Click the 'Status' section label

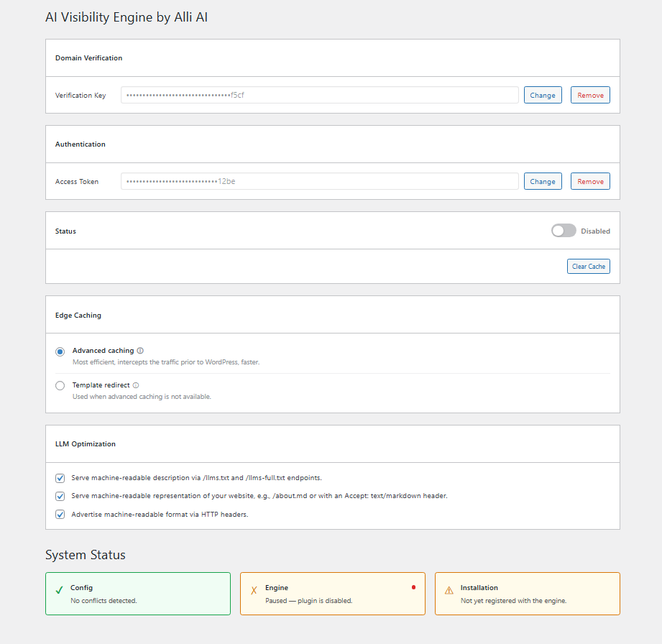(x=65, y=231)
